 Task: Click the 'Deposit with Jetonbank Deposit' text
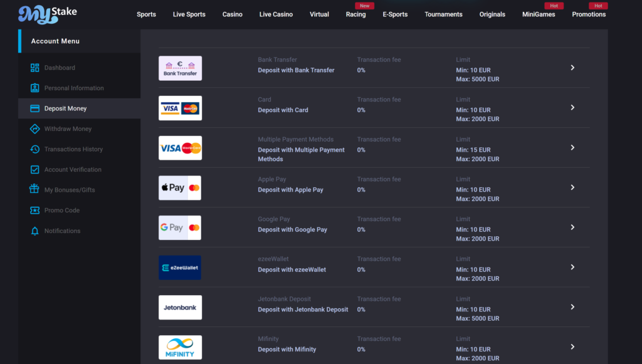point(303,309)
